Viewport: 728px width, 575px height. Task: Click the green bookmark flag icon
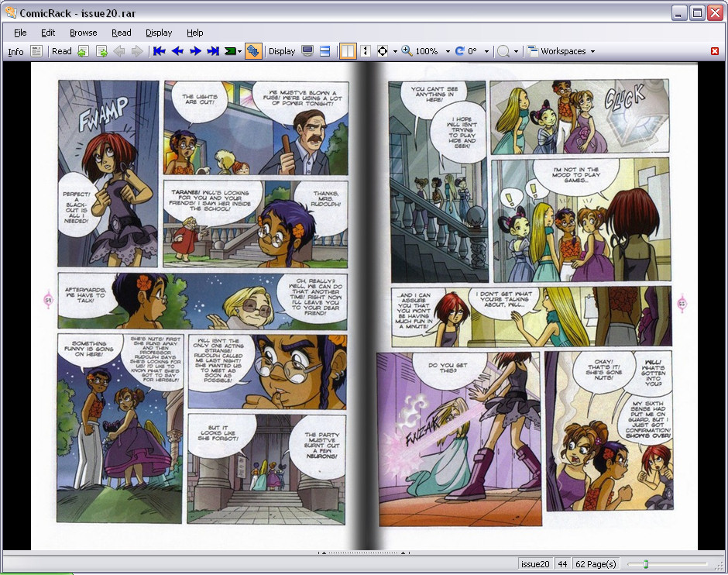[x=230, y=51]
